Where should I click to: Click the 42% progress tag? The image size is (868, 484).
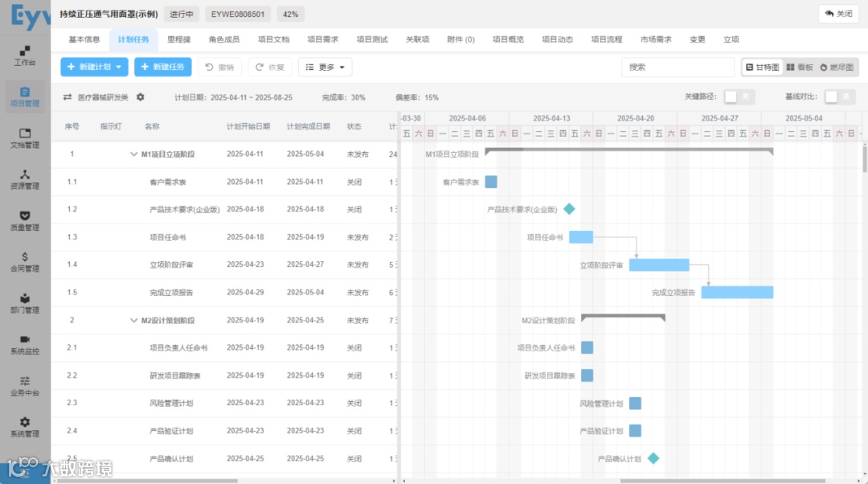click(x=291, y=14)
